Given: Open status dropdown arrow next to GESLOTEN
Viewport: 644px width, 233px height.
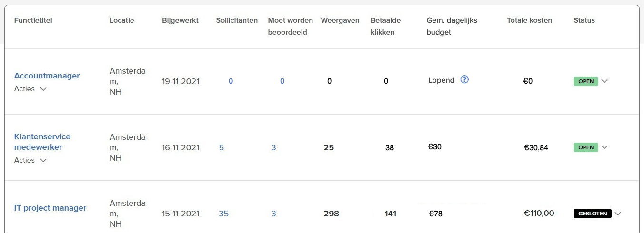Looking at the screenshot, I should [x=618, y=214].
